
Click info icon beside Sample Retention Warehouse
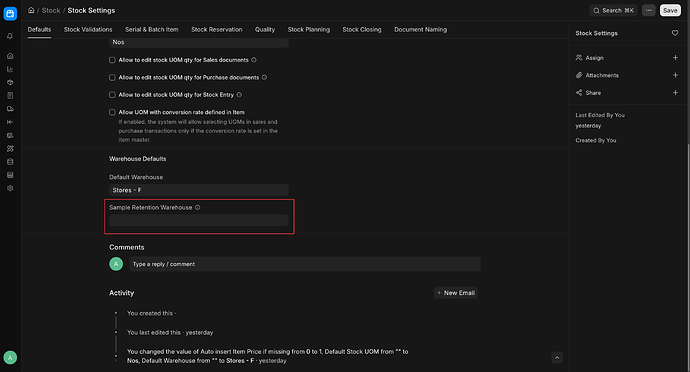197,207
